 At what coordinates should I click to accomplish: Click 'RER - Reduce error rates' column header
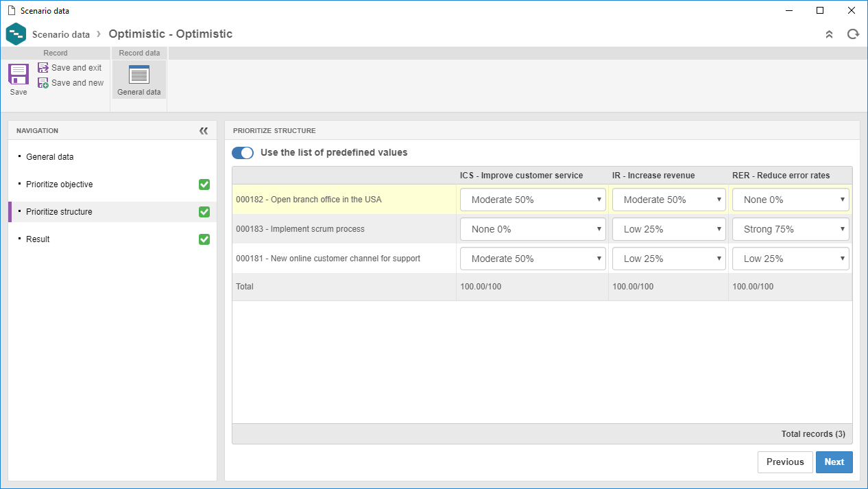click(781, 176)
